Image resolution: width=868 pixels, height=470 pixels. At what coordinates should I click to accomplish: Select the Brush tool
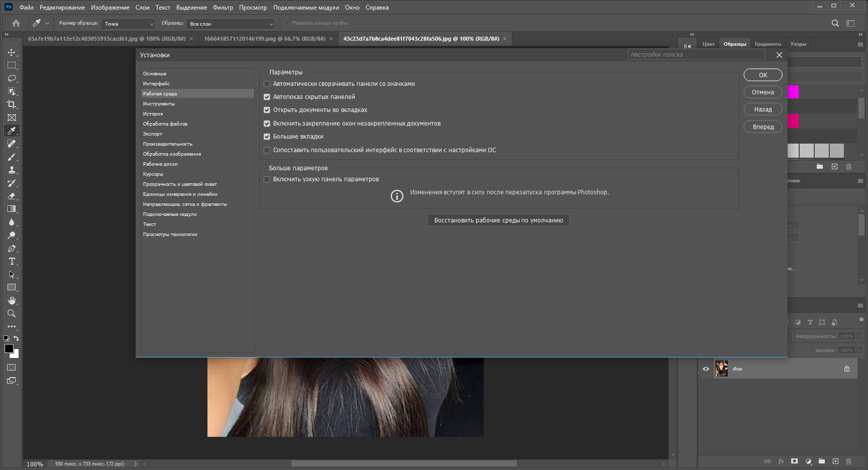point(12,157)
